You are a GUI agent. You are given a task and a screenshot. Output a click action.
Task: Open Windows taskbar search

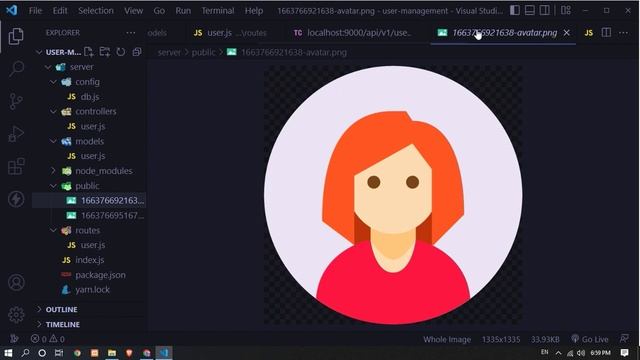pyautogui.click(x=25, y=353)
